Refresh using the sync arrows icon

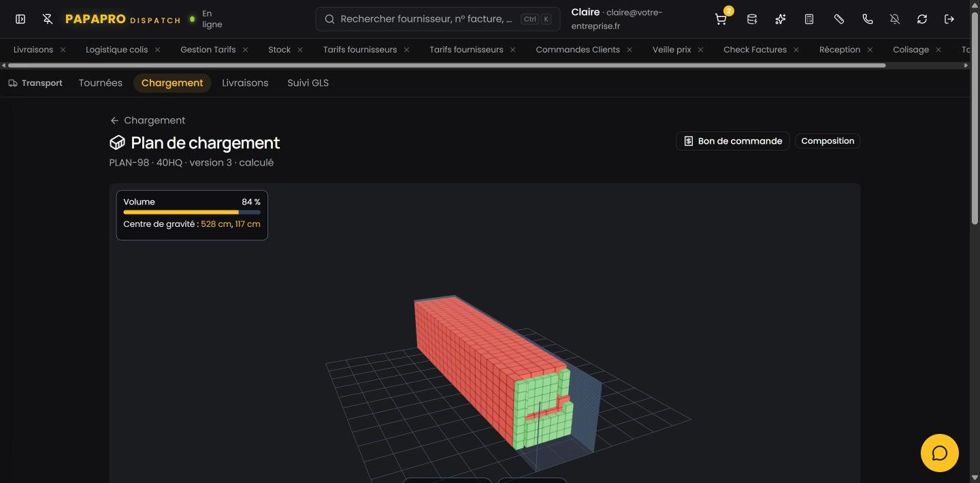922,19
